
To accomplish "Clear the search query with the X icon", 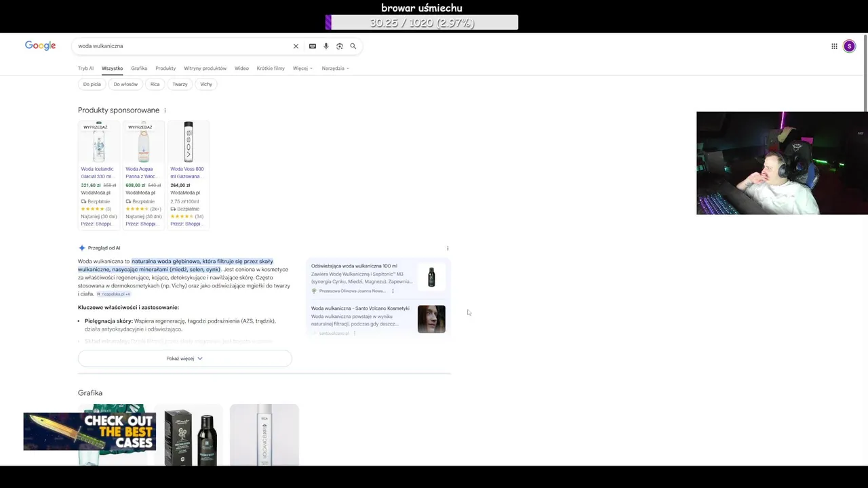I will 296,46.
